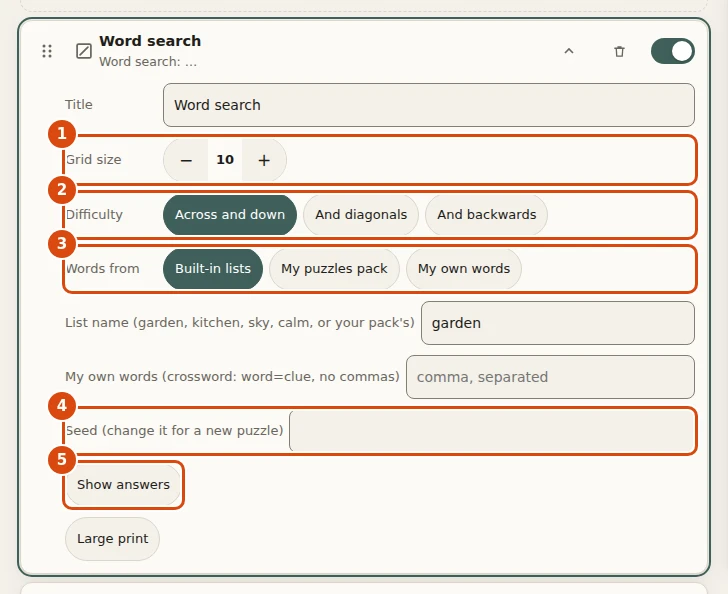728x594 pixels.
Task: Toggle the Large print option
Action: click(112, 539)
